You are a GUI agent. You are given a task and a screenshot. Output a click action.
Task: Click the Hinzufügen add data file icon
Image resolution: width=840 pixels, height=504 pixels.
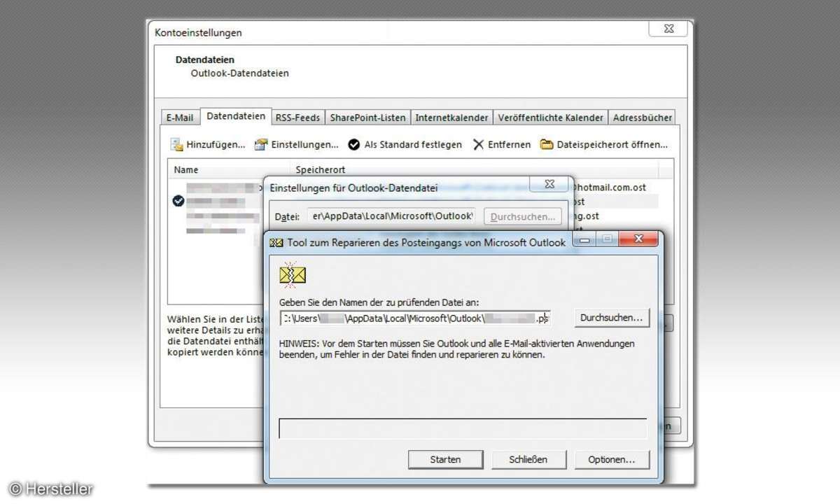177,145
